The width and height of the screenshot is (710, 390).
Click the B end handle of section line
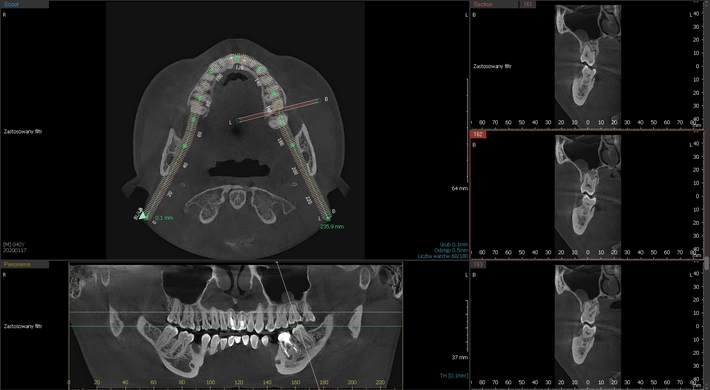(x=319, y=100)
